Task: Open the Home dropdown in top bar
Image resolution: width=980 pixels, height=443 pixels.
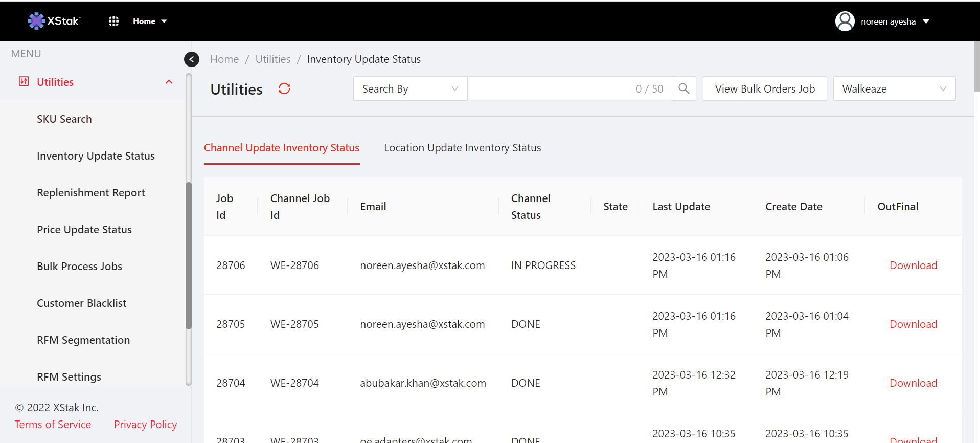Action: pos(150,21)
